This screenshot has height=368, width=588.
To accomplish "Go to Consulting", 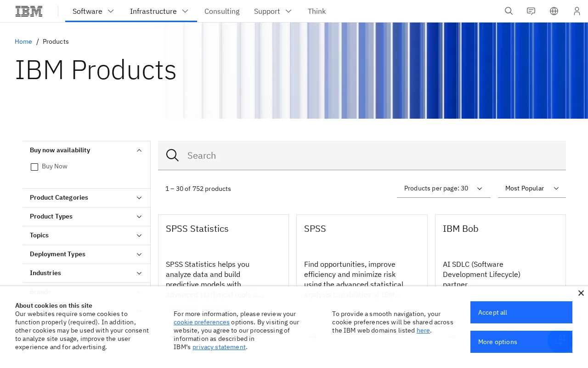I will (x=222, y=11).
